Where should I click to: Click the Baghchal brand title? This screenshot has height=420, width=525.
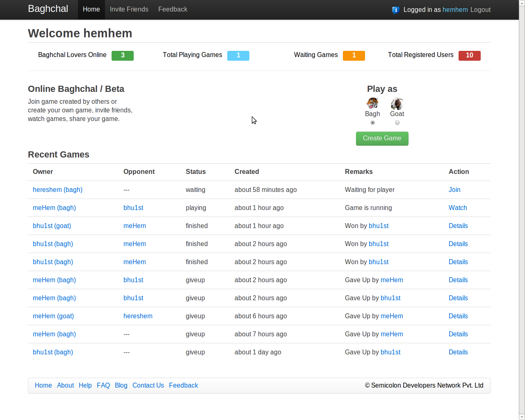[48, 9]
